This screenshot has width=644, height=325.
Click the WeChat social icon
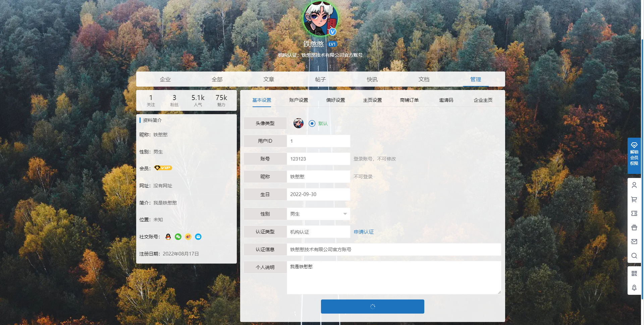pos(178,237)
